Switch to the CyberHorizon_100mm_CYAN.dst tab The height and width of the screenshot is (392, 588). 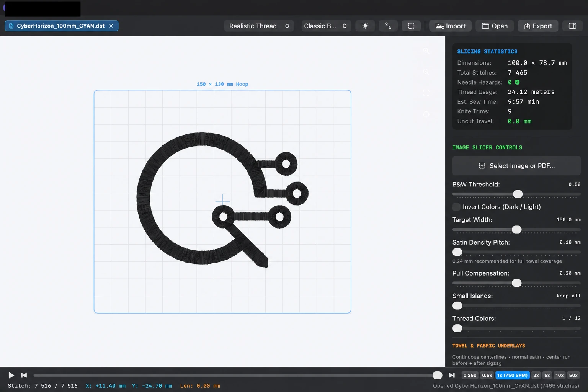[60, 26]
